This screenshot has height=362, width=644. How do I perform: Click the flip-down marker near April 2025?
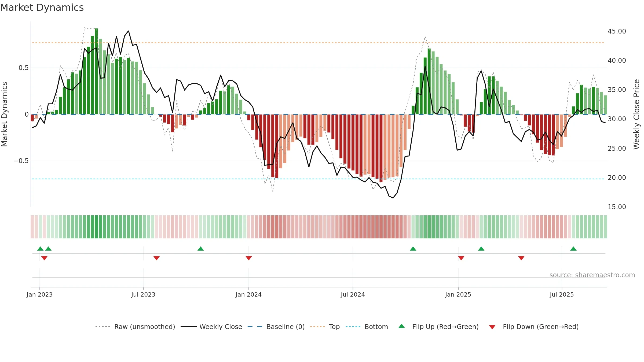tap(521, 258)
